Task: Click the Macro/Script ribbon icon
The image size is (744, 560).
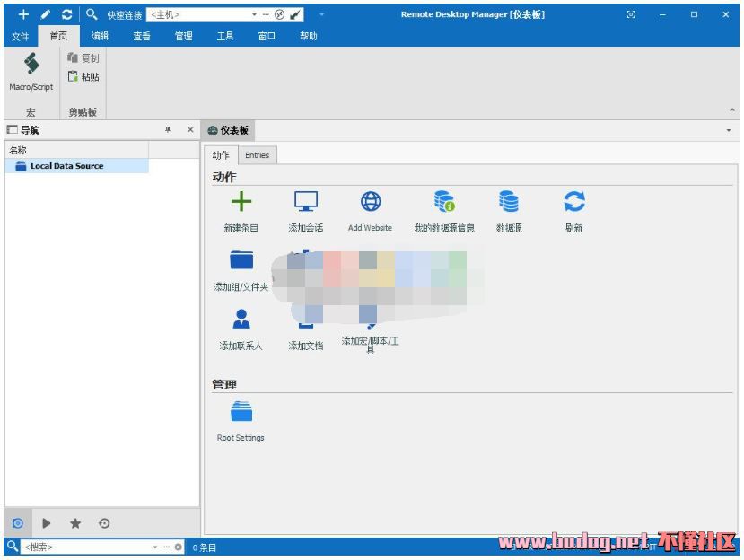Action: 31,65
